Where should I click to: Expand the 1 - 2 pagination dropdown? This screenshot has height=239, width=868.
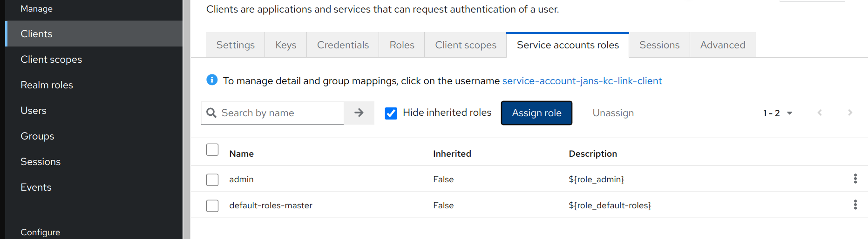(778, 113)
